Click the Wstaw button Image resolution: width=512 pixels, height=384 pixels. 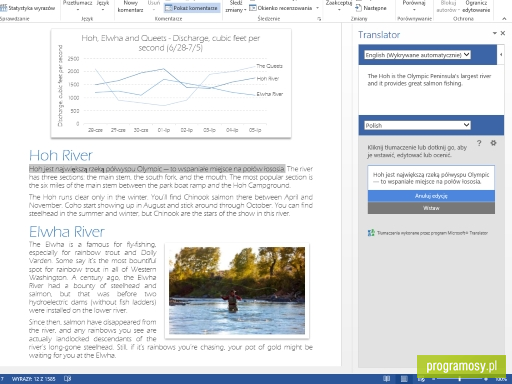[431, 208]
